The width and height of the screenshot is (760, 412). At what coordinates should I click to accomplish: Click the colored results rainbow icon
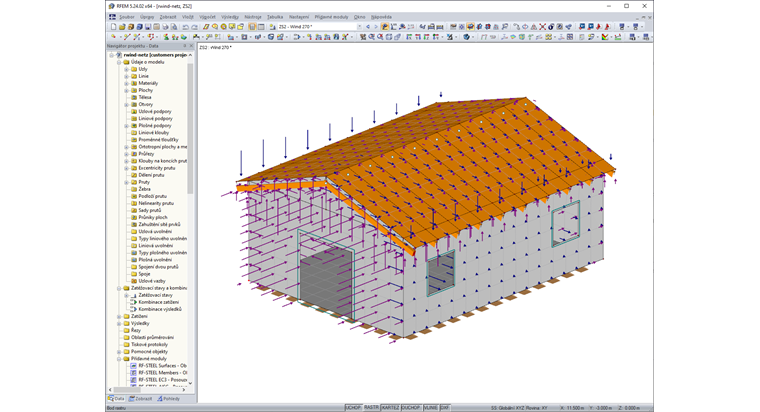605,37
